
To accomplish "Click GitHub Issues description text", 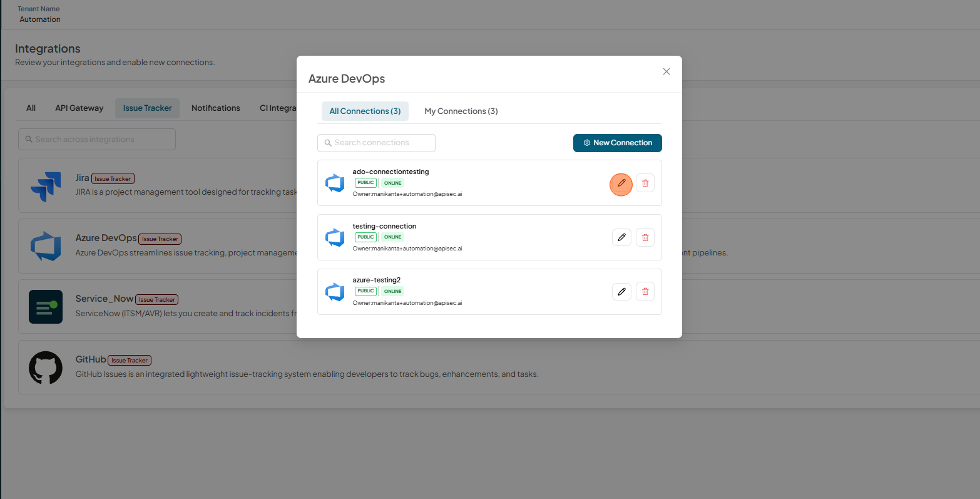I will pyautogui.click(x=307, y=374).
